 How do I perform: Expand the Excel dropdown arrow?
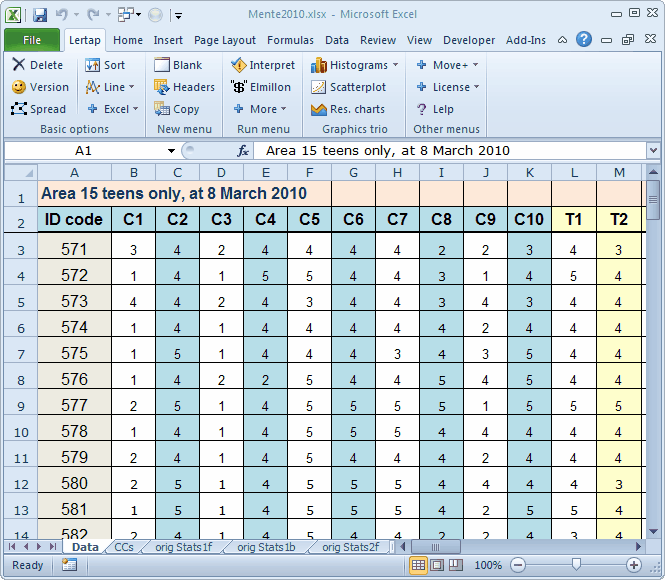tap(135, 109)
